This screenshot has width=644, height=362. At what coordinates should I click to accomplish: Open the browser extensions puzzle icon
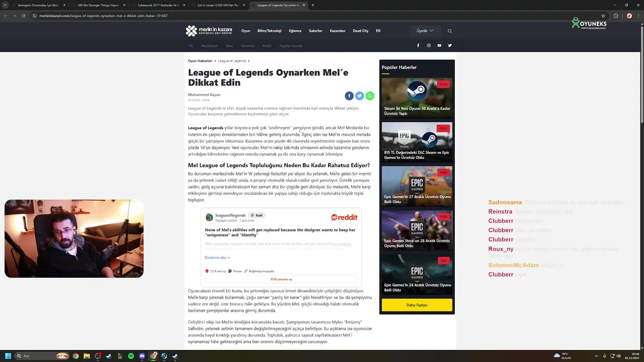click(616, 16)
